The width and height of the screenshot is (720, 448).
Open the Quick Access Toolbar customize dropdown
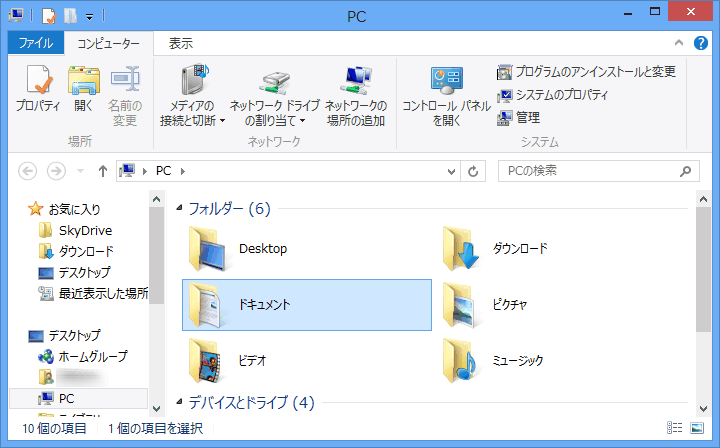click(90, 17)
